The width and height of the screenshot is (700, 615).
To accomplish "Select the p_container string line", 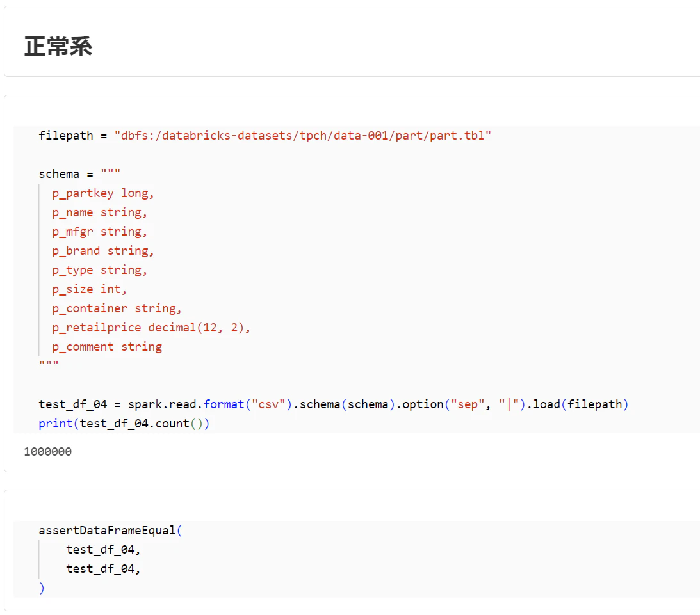I will pyautogui.click(x=117, y=308).
